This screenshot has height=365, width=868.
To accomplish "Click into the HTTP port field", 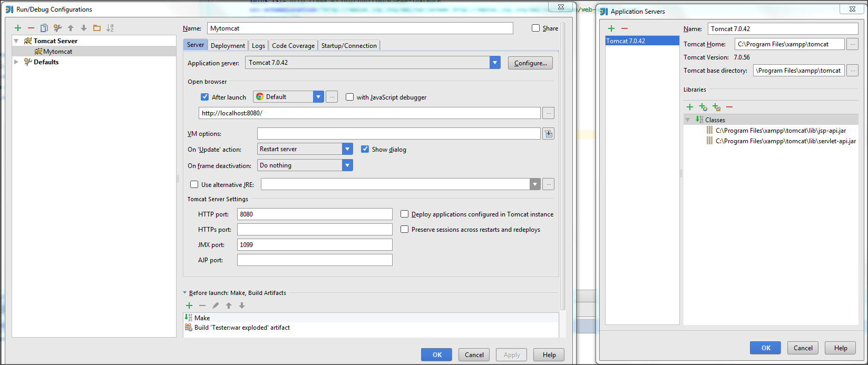I will point(315,214).
